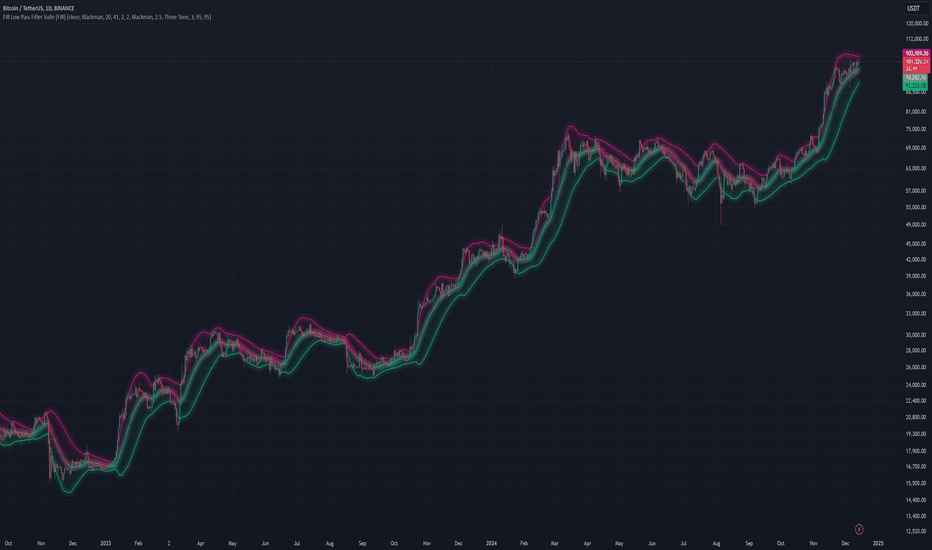Viewport: 932px width, 550px height.
Task: Click the 2025 label on time axis
Action: click(x=878, y=543)
